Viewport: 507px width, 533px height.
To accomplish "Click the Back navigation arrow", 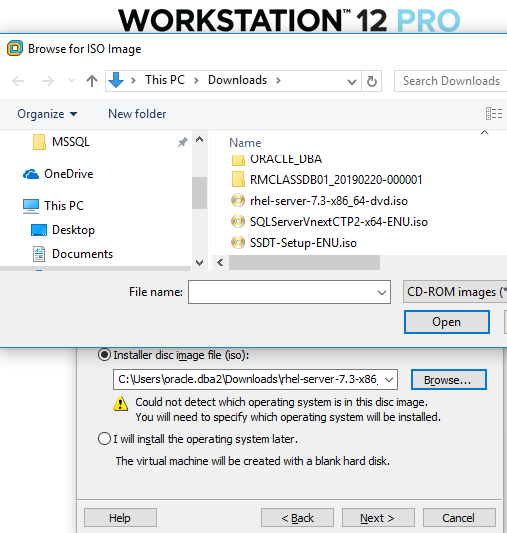I will [18, 81].
